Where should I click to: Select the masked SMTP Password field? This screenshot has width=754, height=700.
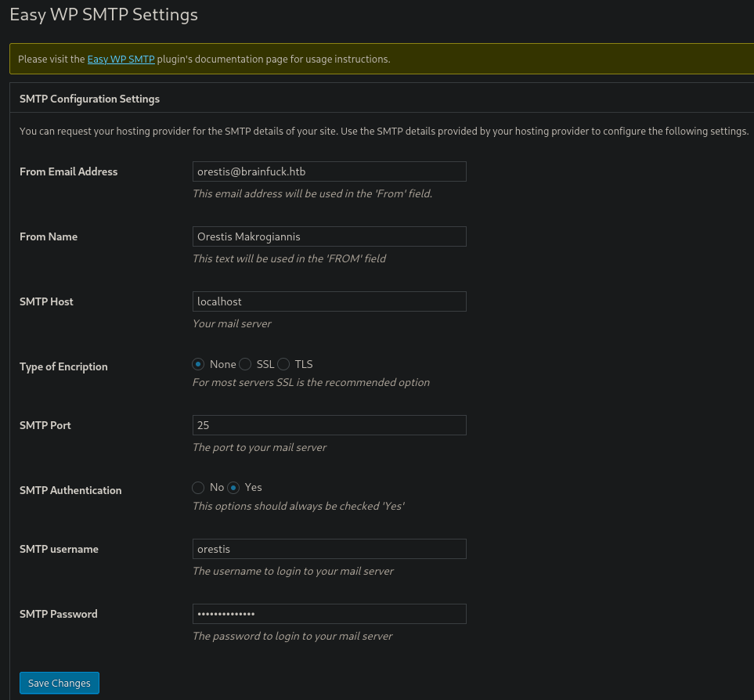(329, 614)
